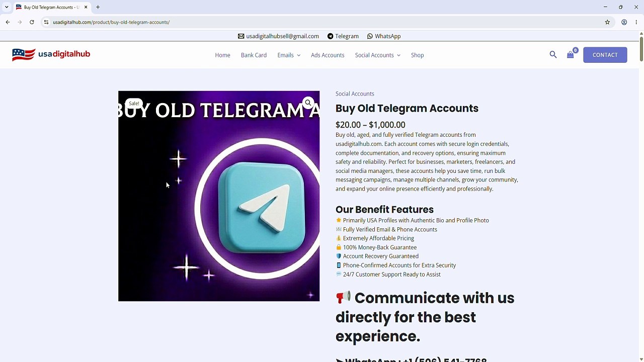Click the megaphone emoji icon
Screen dimensions: 644x362
coord(343,298)
